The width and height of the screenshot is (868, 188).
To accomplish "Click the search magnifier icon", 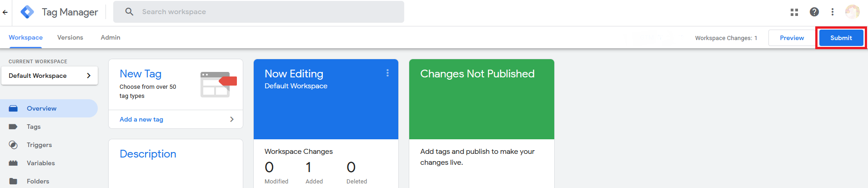I will [x=129, y=12].
